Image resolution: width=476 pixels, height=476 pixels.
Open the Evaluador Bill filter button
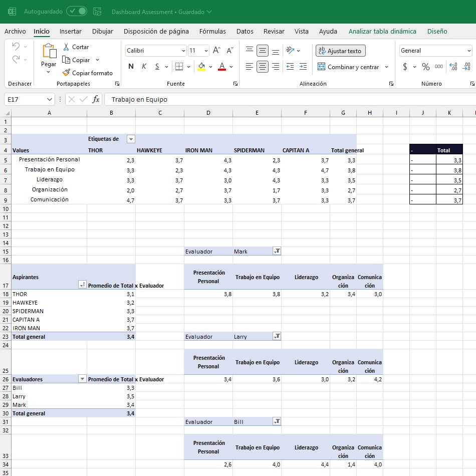click(277, 421)
